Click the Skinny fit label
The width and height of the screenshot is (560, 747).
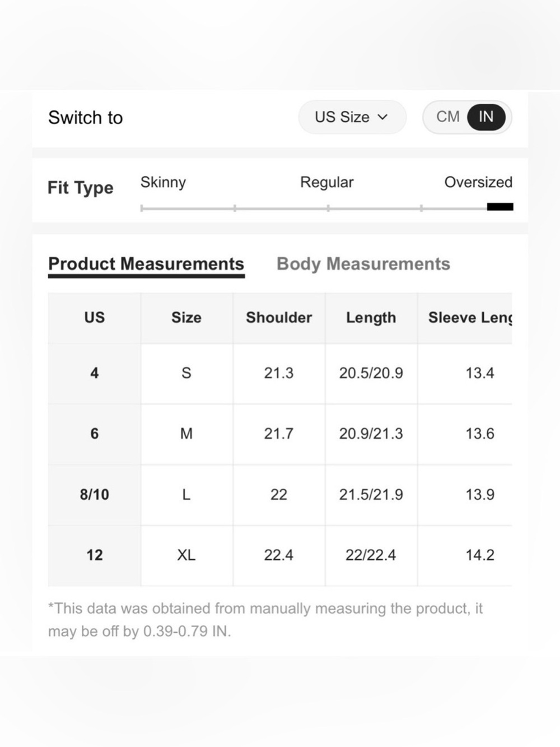[163, 182]
